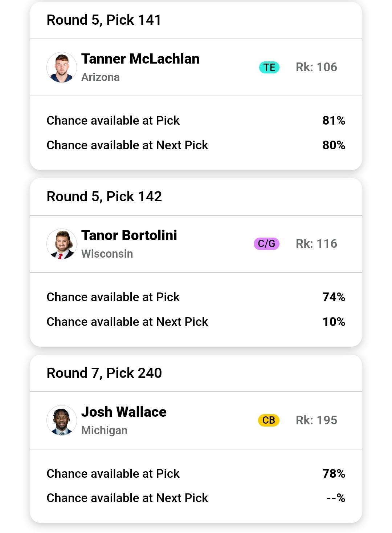This screenshot has height=533, width=392.
Task: Tap the Arizona school label
Action: [x=101, y=77]
